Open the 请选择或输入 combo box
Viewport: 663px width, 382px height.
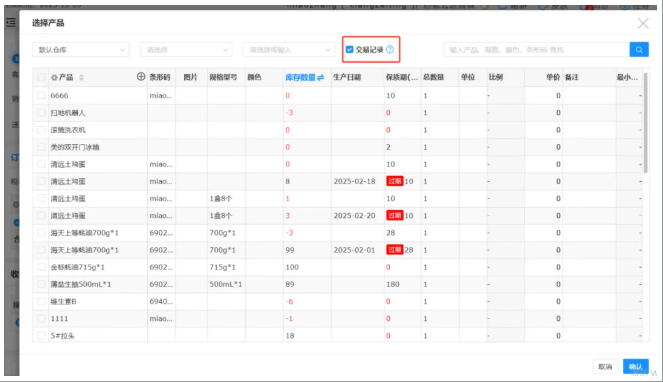coord(288,49)
